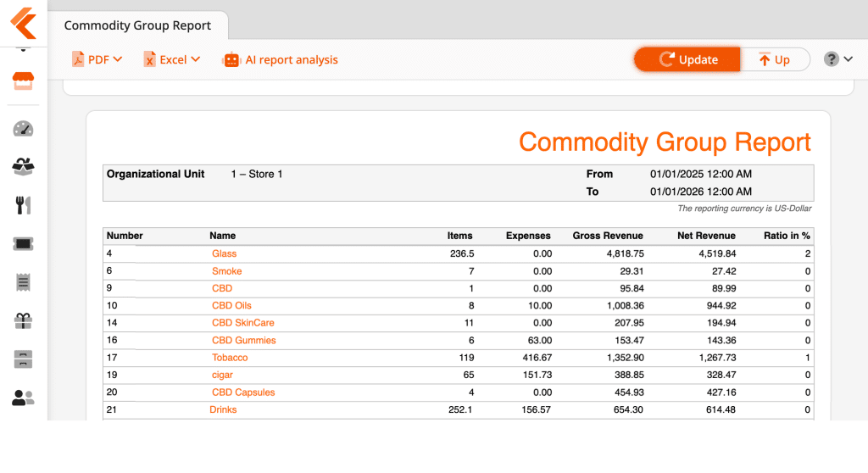This screenshot has width=868, height=473.
Task: Click the Gross Revenue column header
Action: click(608, 236)
